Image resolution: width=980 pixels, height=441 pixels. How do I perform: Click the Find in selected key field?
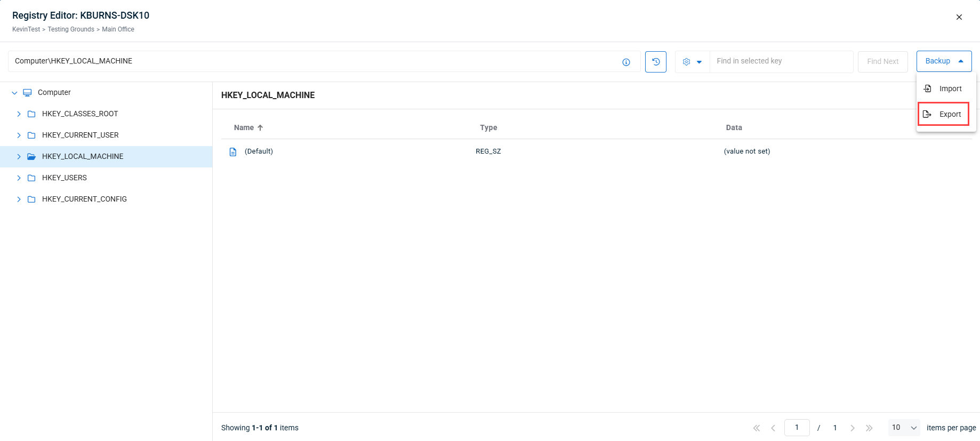point(781,61)
